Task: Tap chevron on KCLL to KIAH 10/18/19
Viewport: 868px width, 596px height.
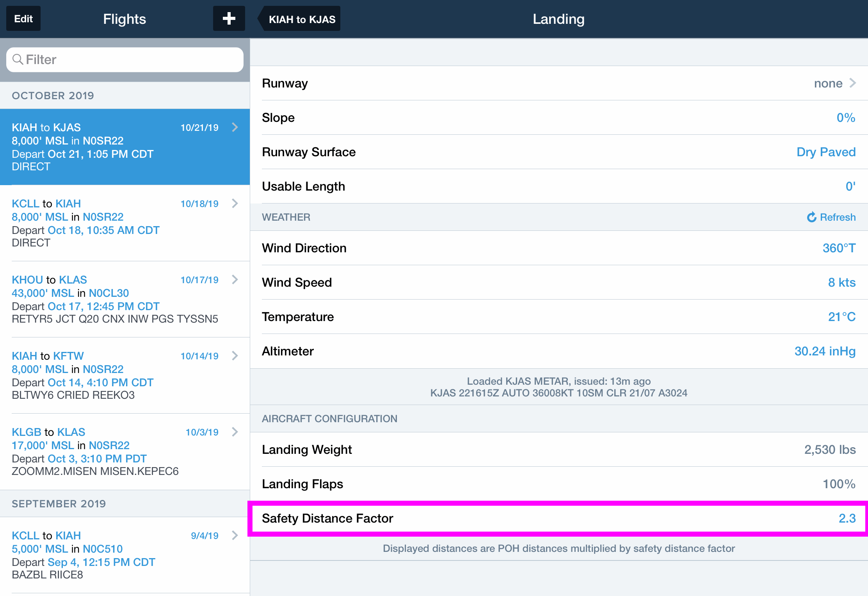Action: [x=235, y=203]
